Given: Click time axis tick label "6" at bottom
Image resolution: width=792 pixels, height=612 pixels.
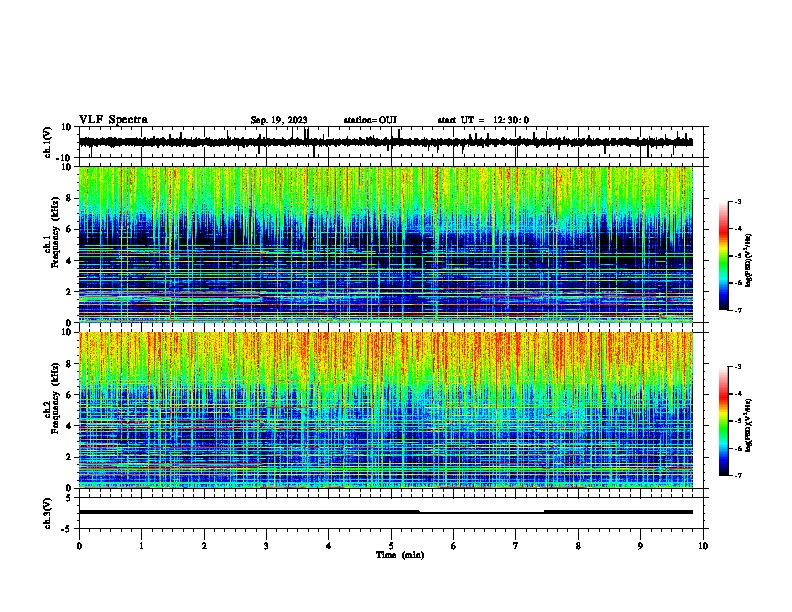Looking at the screenshot, I should (x=454, y=546).
